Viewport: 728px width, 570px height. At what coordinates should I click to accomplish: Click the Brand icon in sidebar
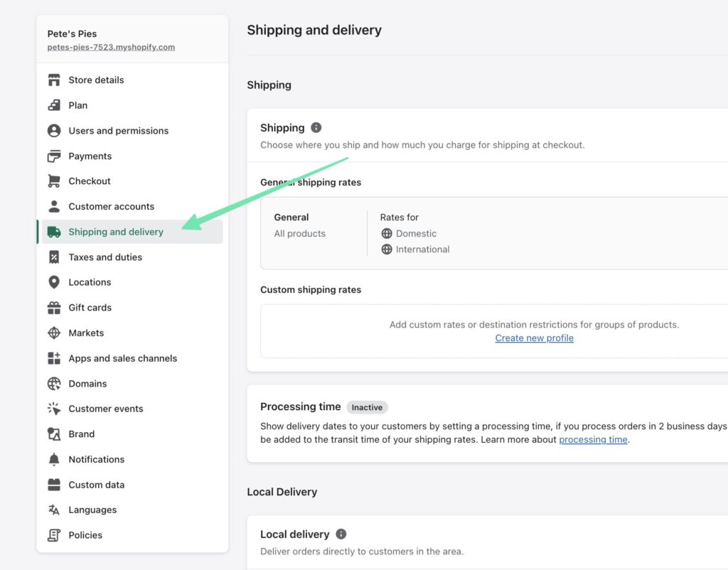pos(54,434)
